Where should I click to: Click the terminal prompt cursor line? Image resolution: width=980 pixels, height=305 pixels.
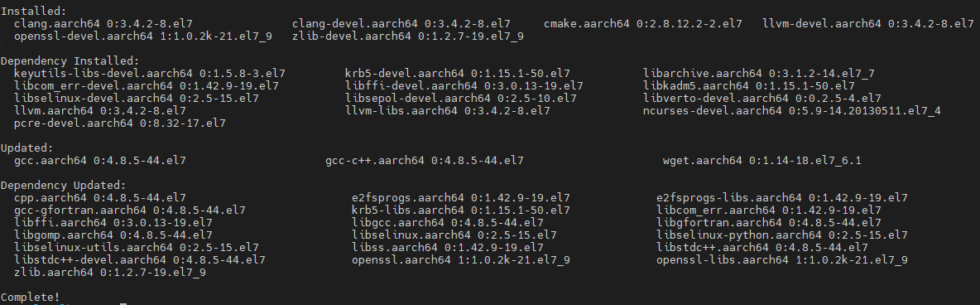pyautogui.click(x=63, y=304)
